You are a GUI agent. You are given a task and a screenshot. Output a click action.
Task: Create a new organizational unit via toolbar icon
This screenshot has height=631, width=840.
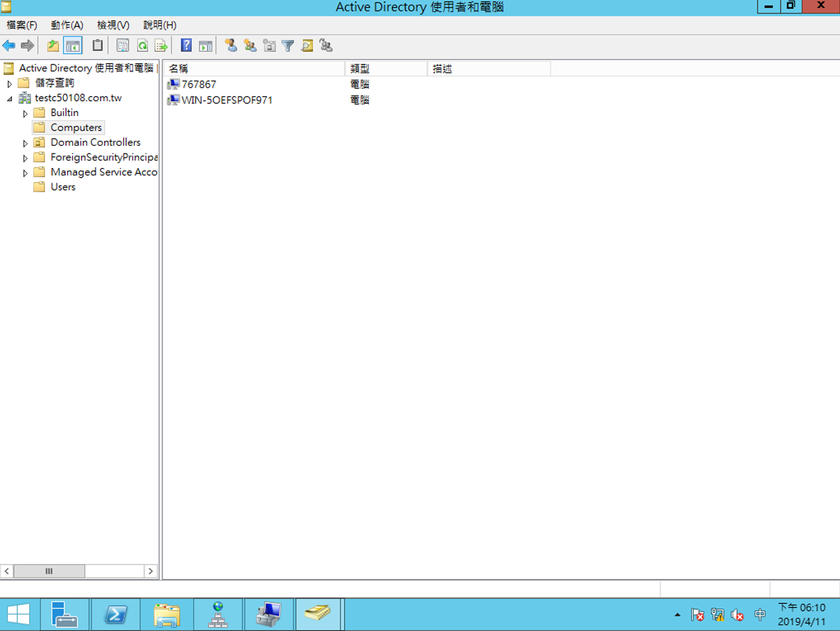pos(269,46)
